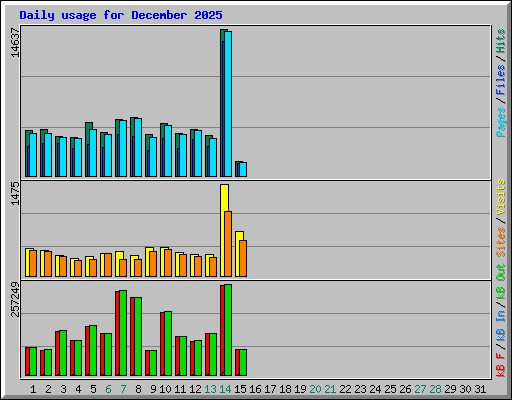The height and width of the screenshot is (400, 512).
Task: Click day 18 on the x-axis
Action: pyautogui.click(x=285, y=389)
